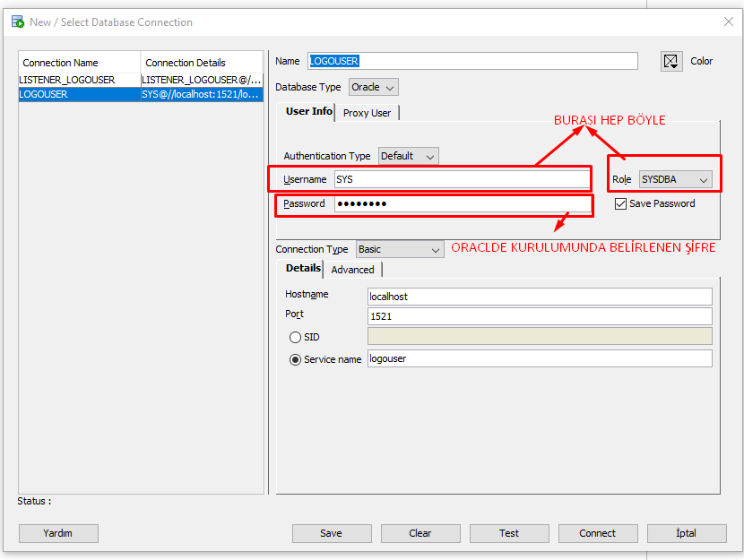Switch to the Advanced tab

coord(352,270)
